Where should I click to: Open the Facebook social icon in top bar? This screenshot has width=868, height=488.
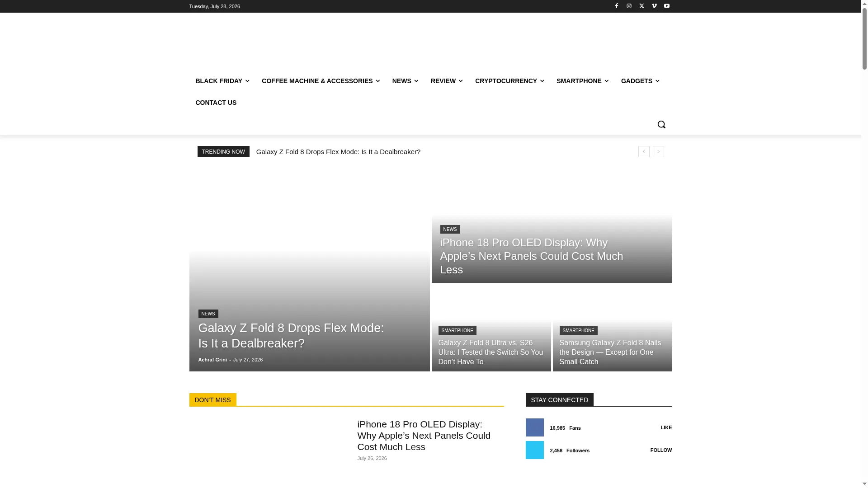[616, 6]
